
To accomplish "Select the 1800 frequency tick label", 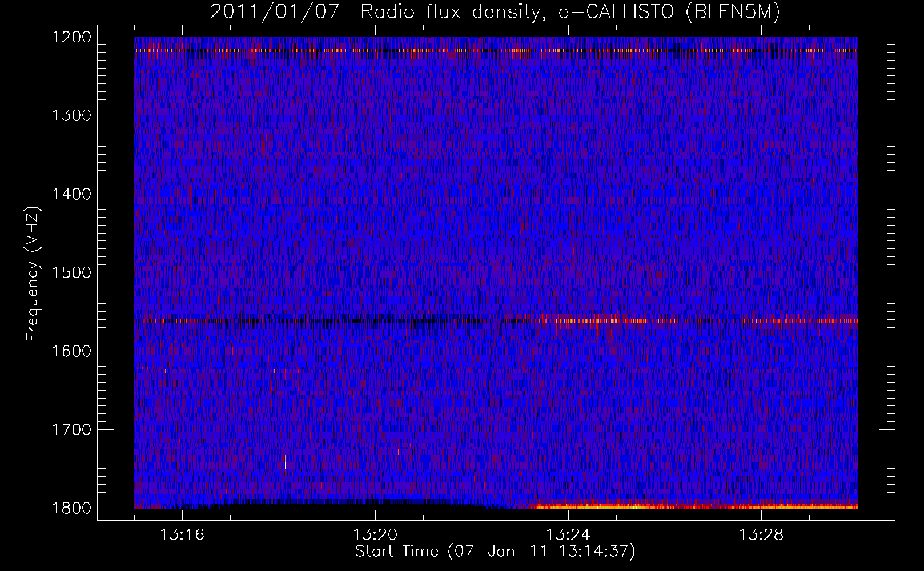I will pos(71,508).
